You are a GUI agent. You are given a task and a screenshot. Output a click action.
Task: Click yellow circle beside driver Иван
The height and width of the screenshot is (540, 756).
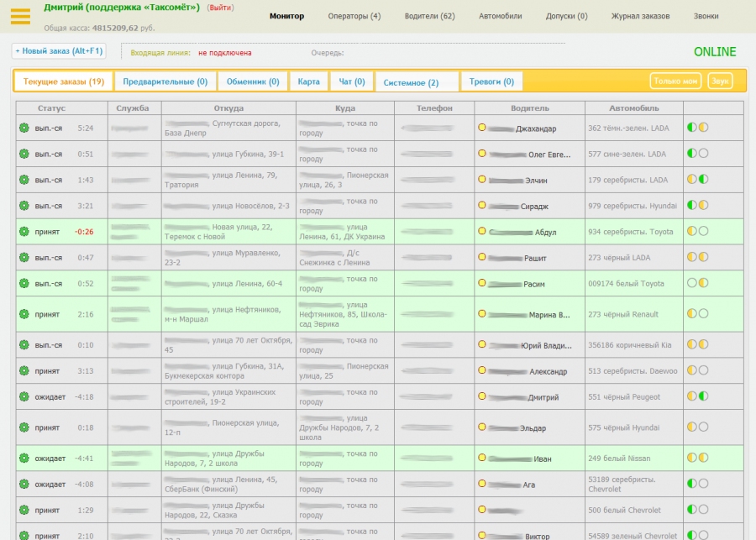point(482,459)
